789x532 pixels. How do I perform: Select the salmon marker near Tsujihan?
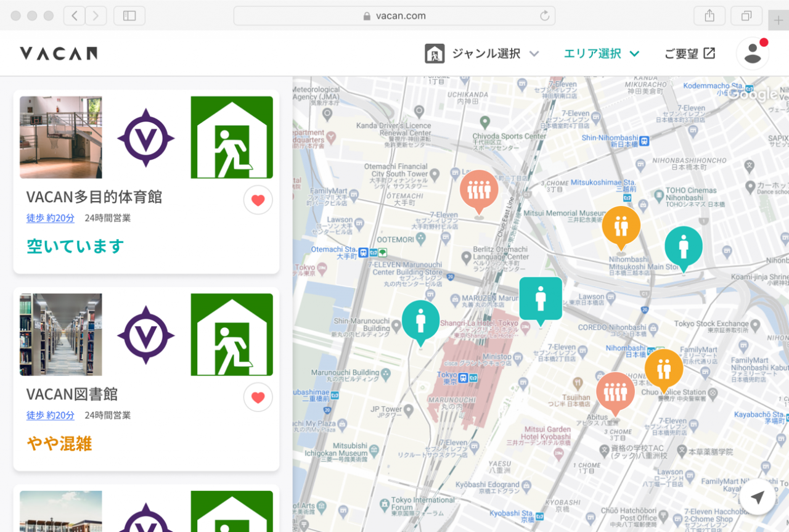[x=615, y=391]
